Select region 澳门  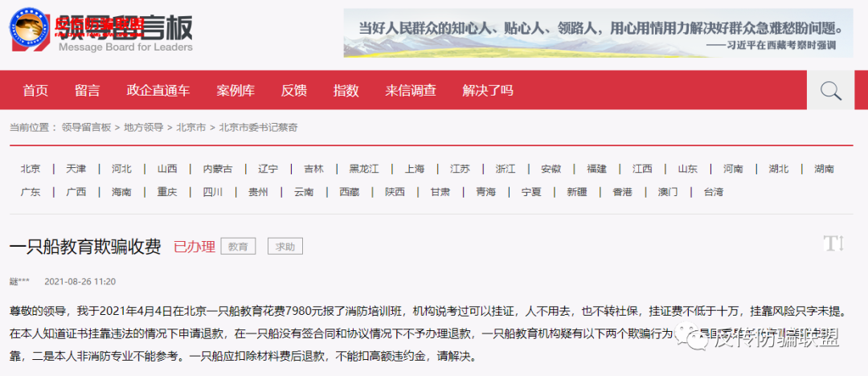(668, 192)
